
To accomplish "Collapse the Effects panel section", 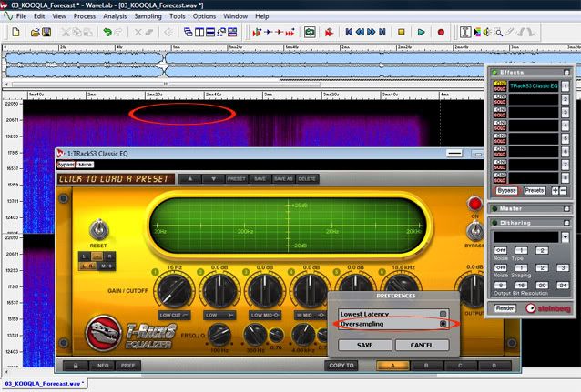I will [566, 73].
